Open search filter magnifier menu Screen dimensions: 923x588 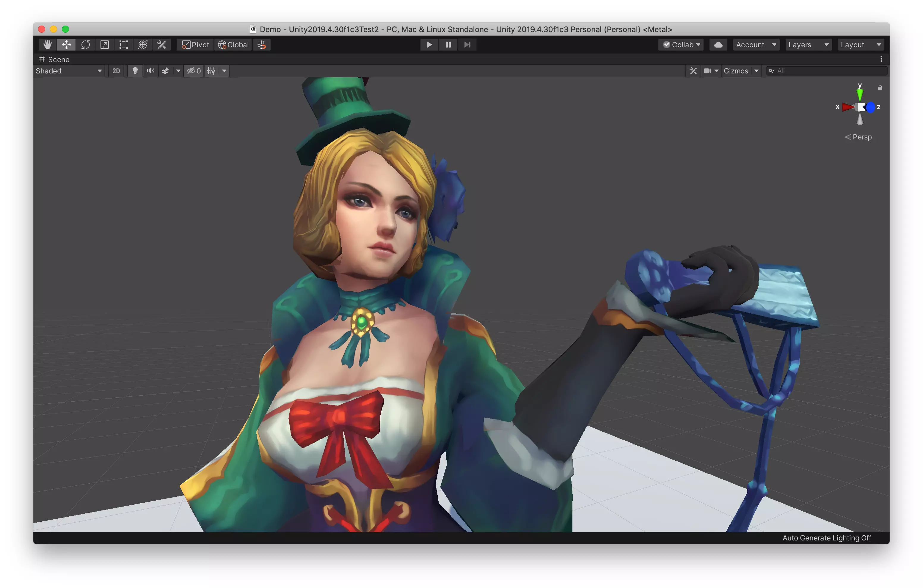pos(771,71)
